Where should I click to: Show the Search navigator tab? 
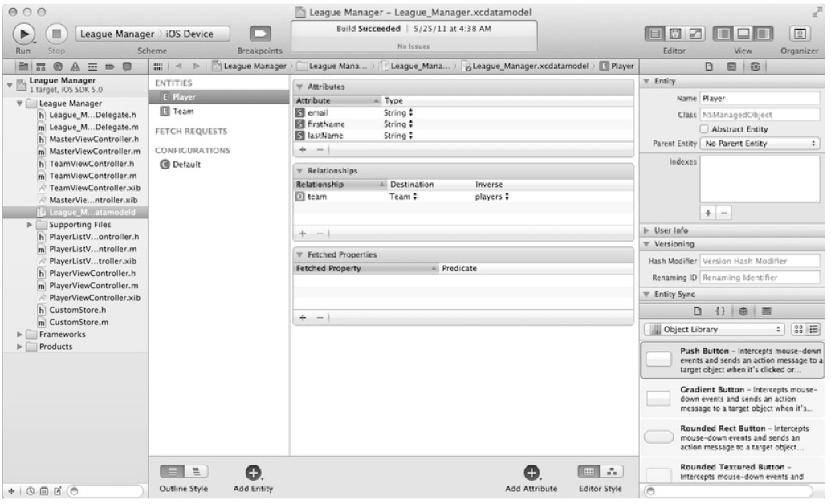[58, 67]
